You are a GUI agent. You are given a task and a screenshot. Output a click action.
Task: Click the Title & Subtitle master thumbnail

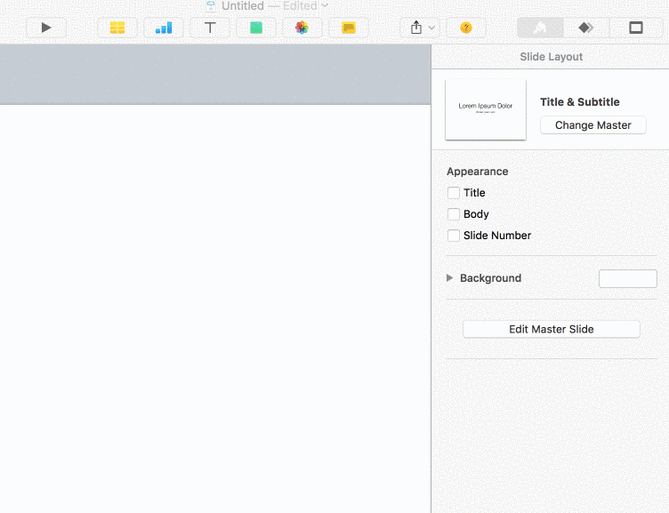[x=485, y=109]
